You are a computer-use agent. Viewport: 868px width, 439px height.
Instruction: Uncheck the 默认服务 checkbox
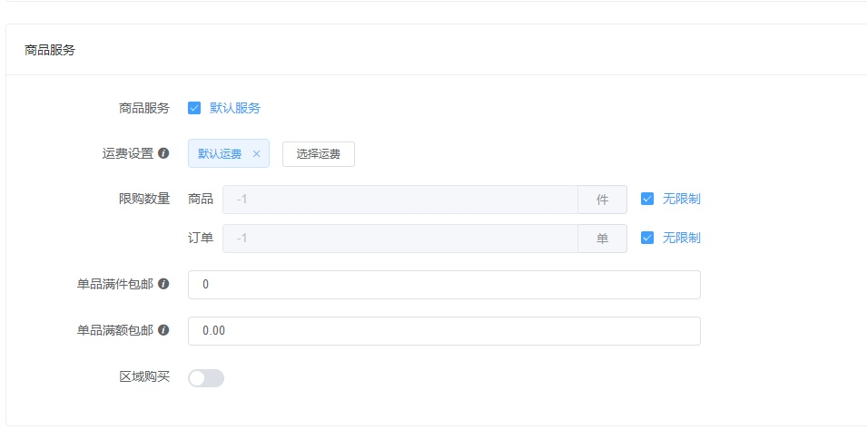point(194,108)
